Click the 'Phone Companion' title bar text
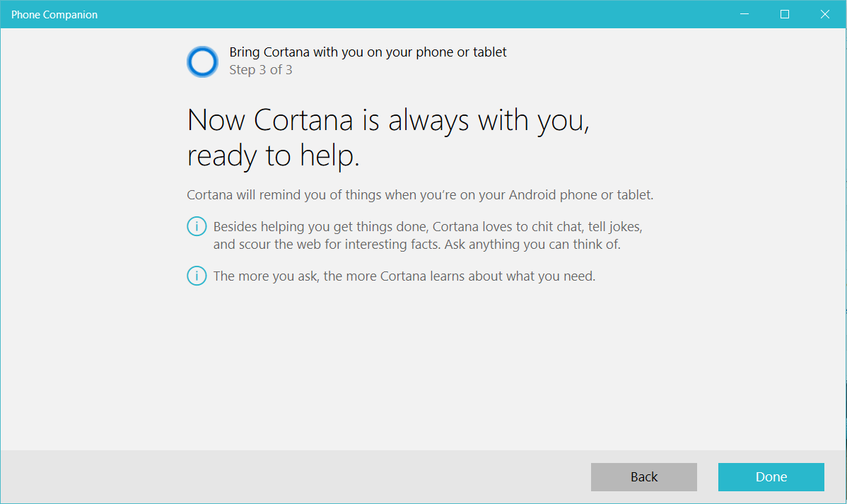The image size is (847, 504). tap(54, 15)
